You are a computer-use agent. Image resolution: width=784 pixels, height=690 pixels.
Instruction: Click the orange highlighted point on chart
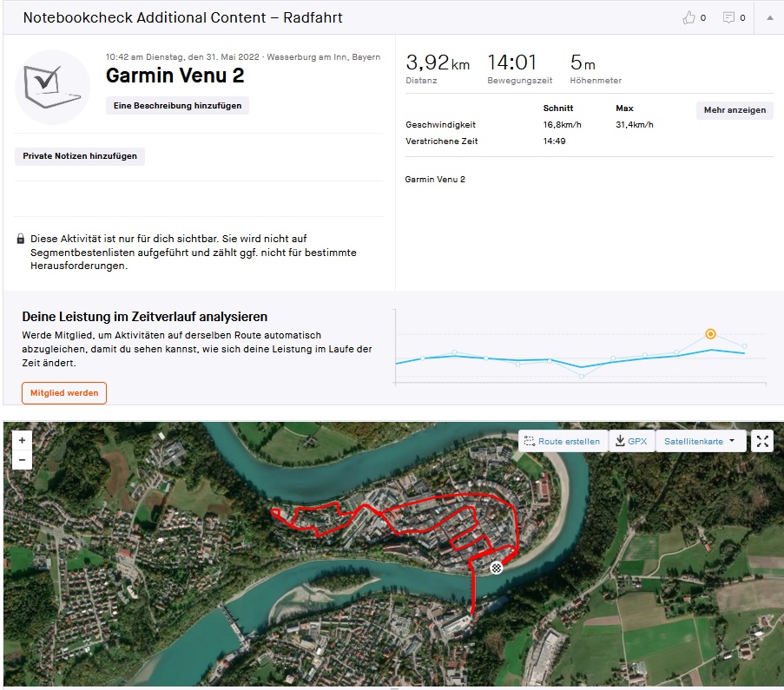pyautogui.click(x=710, y=334)
